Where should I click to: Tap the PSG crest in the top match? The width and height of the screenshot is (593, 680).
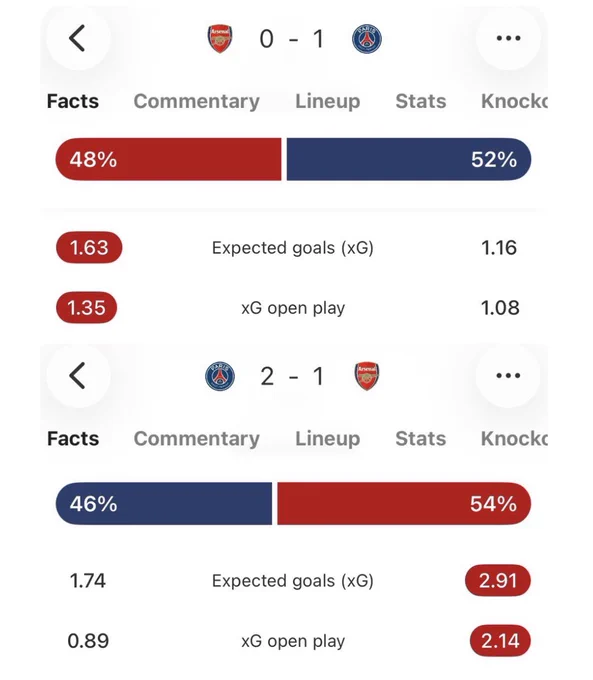367,39
